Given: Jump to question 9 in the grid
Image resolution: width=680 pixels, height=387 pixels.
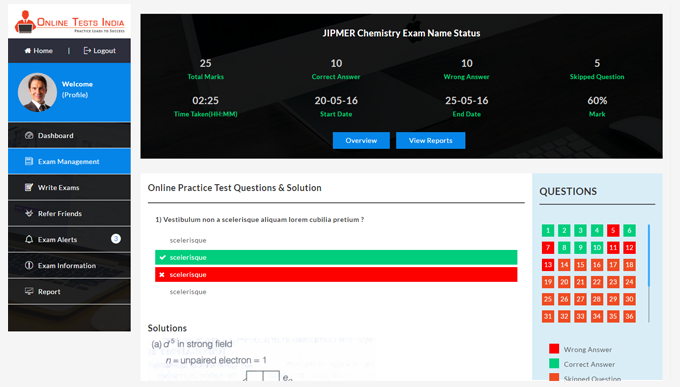Looking at the screenshot, I should [580, 248].
